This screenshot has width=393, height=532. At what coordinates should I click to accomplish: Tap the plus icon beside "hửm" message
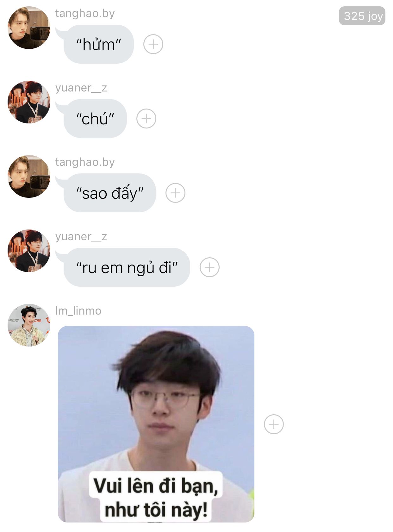coord(153,44)
